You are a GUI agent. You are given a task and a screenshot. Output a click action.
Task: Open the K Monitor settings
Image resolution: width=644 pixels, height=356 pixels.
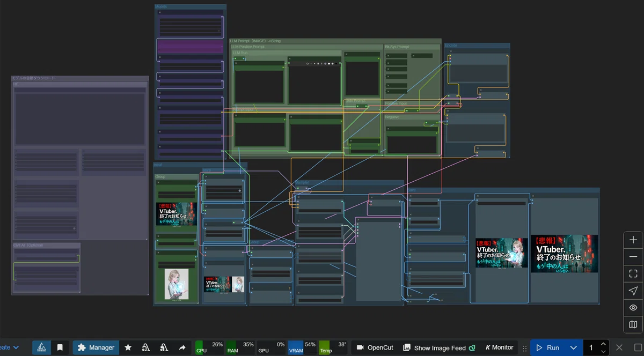pyautogui.click(x=499, y=347)
